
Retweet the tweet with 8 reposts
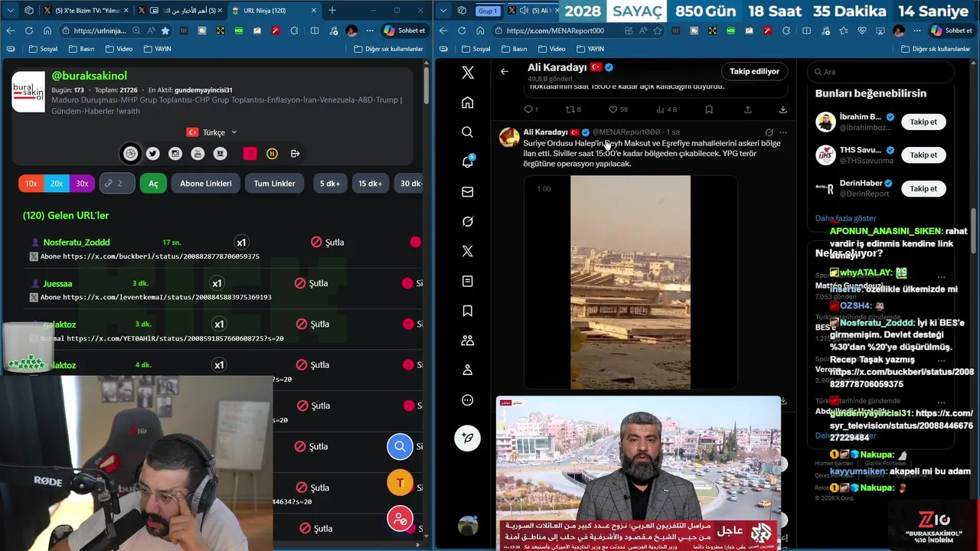pos(573,109)
